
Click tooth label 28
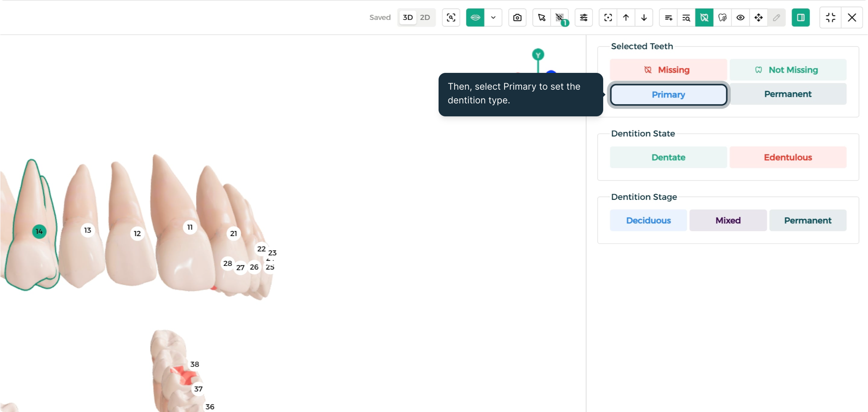[227, 263]
